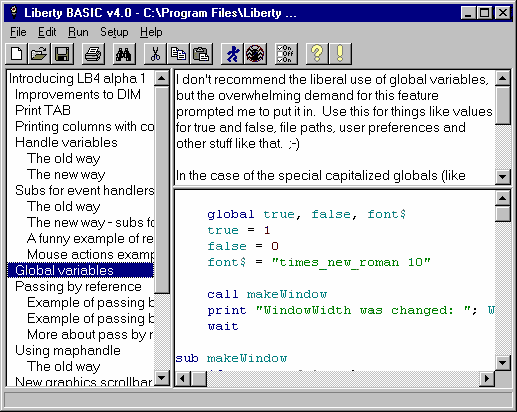This screenshot has width=517, height=412.
Task: Select the first 'Example of passing b' topic
Action: [90, 303]
